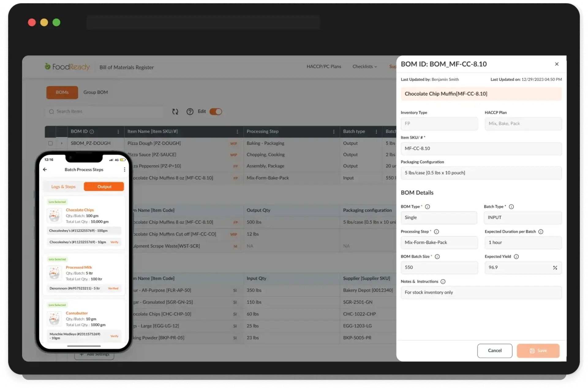
Task: Switch to the Group BOM tab
Action: point(95,92)
